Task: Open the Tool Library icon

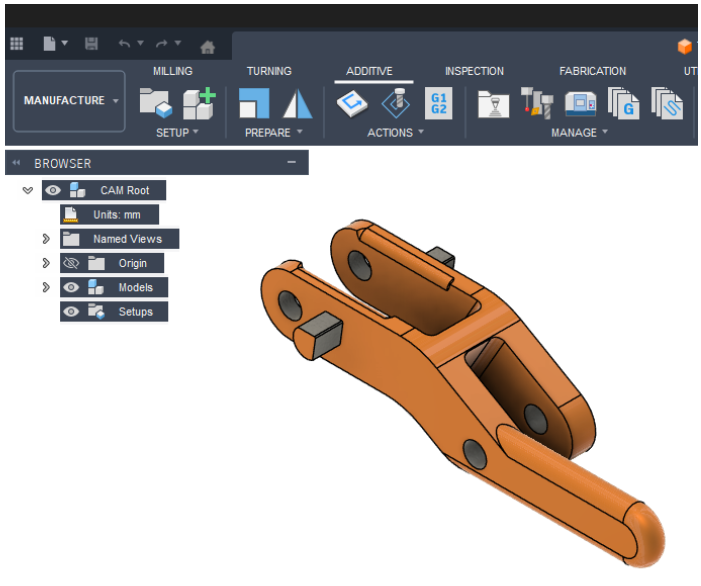Action: (x=536, y=103)
